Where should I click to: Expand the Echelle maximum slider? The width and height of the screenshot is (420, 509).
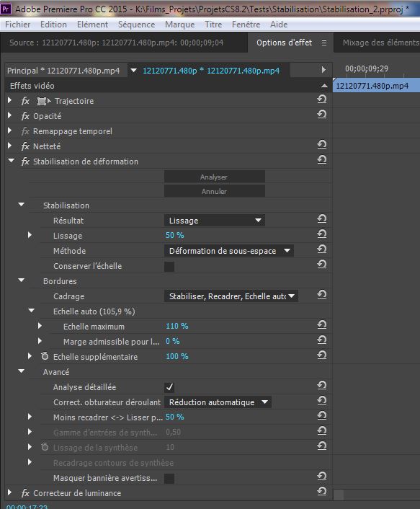[40, 326]
